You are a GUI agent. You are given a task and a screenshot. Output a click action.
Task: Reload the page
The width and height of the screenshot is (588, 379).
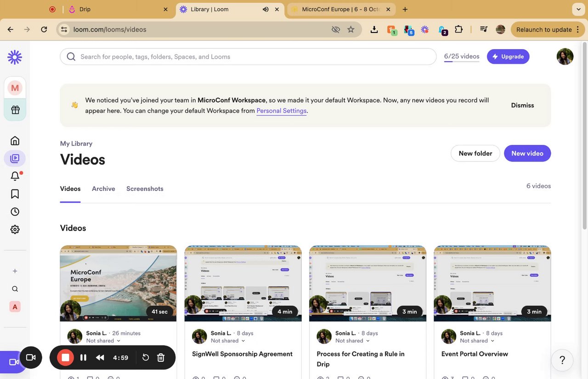point(44,29)
